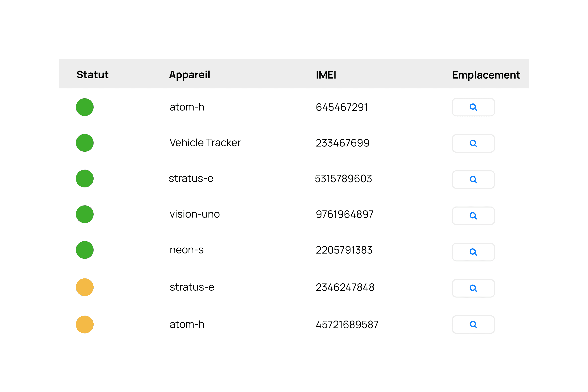Click green status dot for Vehicle Tracker
The width and height of the screenshot is (588, 392).
[x=85, y=143]
